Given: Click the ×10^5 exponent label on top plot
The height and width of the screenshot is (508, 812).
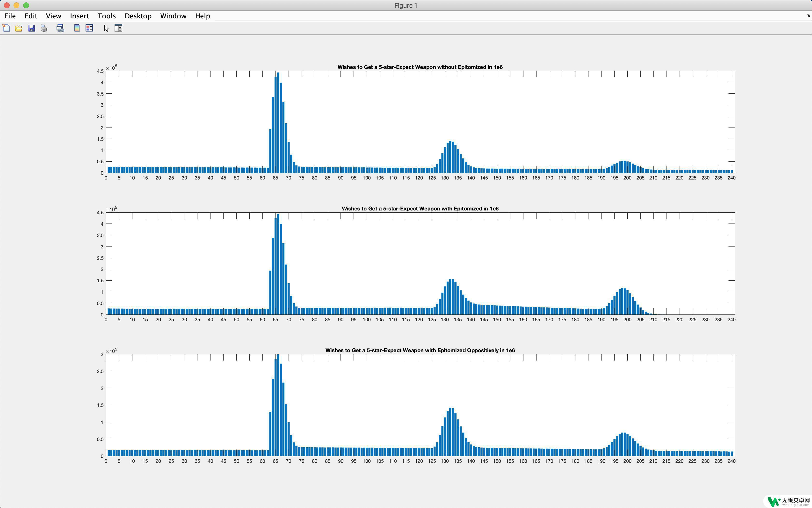Looking at the screenshot, I should pyautogui.click(x=111, y=67).
